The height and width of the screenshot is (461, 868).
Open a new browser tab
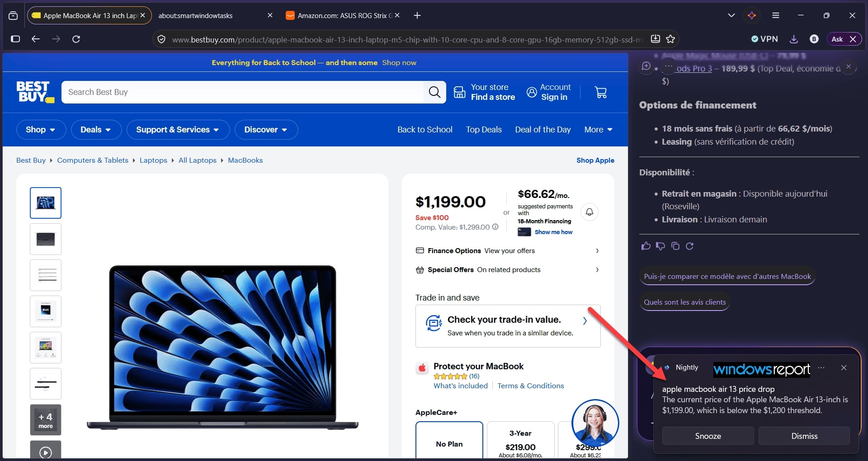[417, 15]
